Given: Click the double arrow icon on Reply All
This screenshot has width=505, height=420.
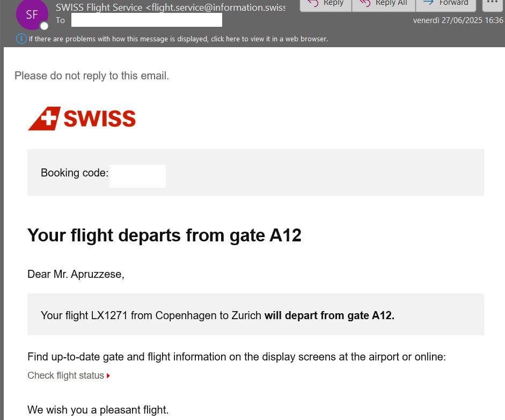Looking at the screenshot, I should (365, 3).
